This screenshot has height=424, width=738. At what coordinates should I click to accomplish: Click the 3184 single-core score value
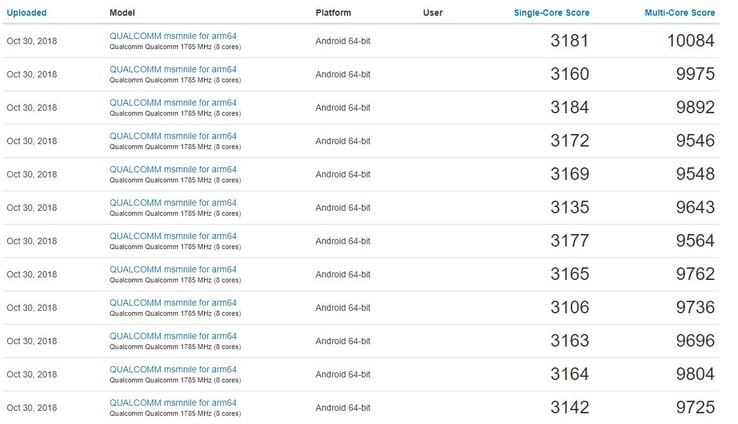569,108
